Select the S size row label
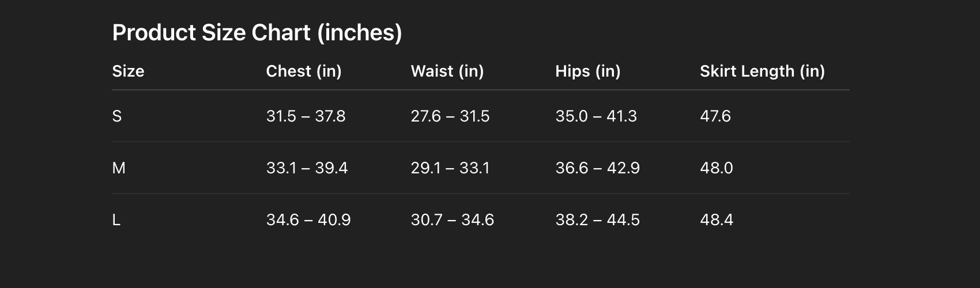This screenshot has height=288, width=980. point(117,116)
